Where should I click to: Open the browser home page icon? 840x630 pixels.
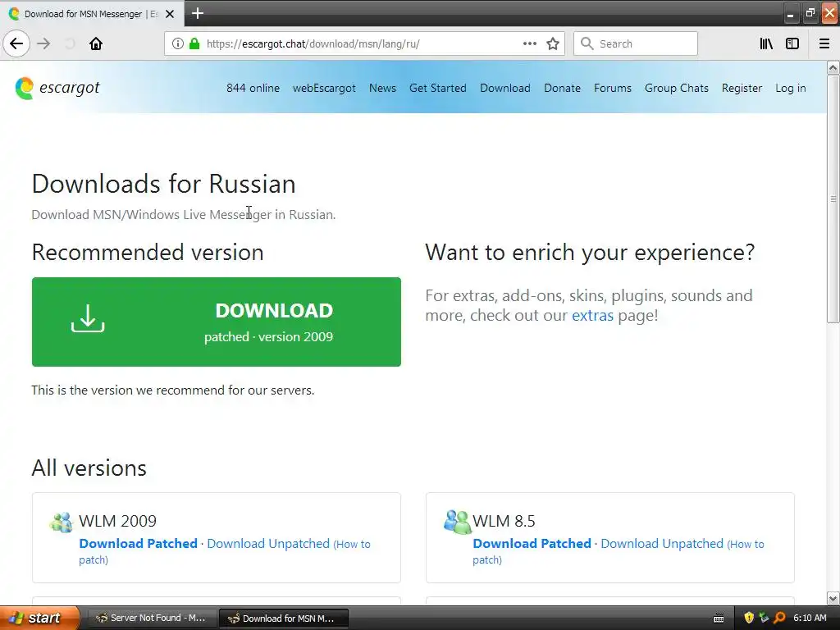coord(96,43)
